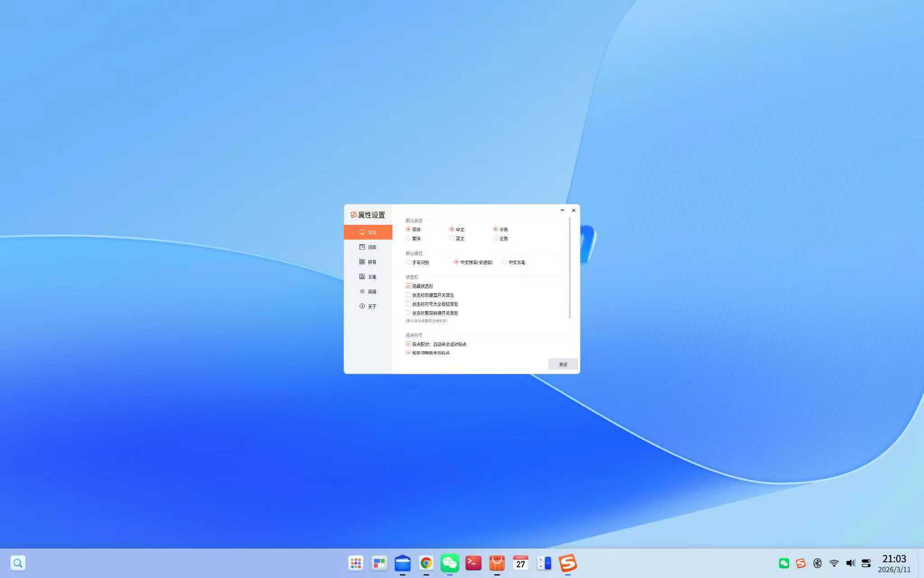
Task: Enable 状态栏繁简转换开关常驻 checkbox
Action: click(x=408, y=313)
